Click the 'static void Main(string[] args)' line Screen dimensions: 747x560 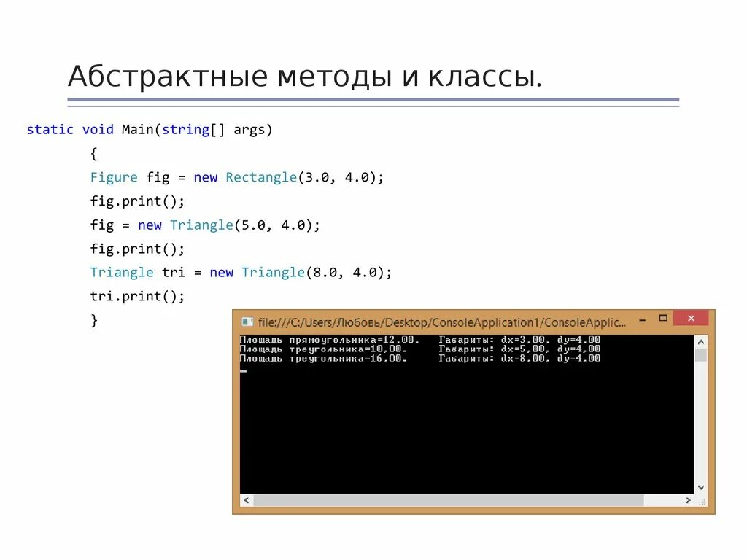pyautogui.click(x=149, y=130)
